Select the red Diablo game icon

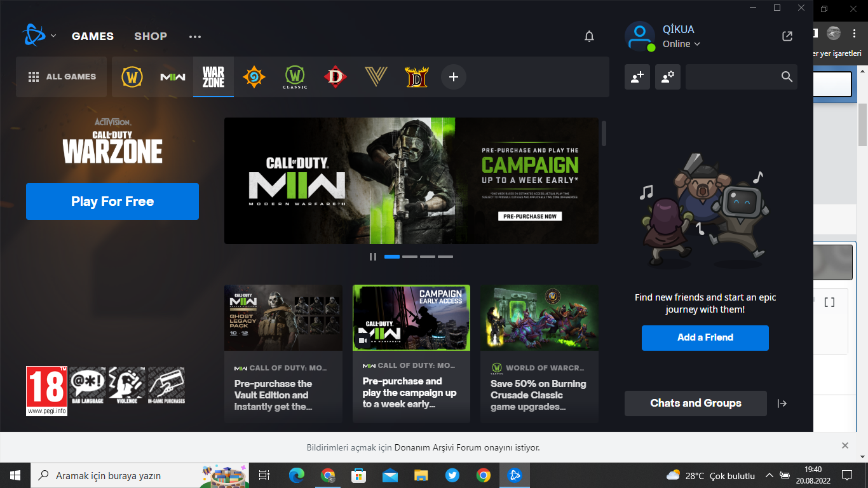(335, 77)
